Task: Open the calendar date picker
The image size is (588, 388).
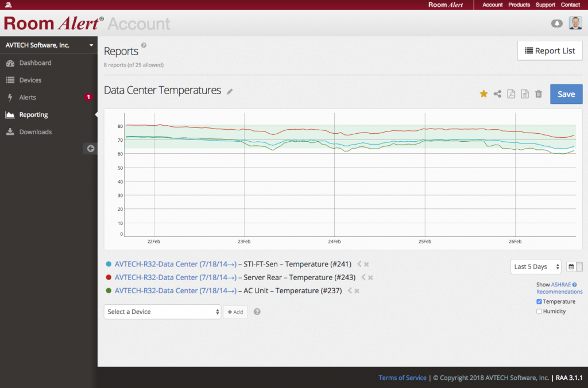Action: pos(570,266)
